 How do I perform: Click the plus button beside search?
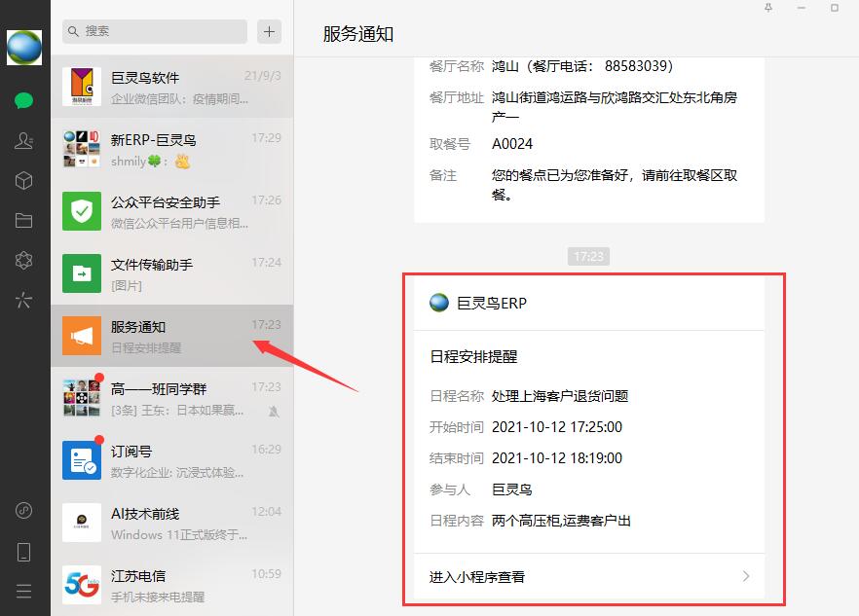[269, 31]
